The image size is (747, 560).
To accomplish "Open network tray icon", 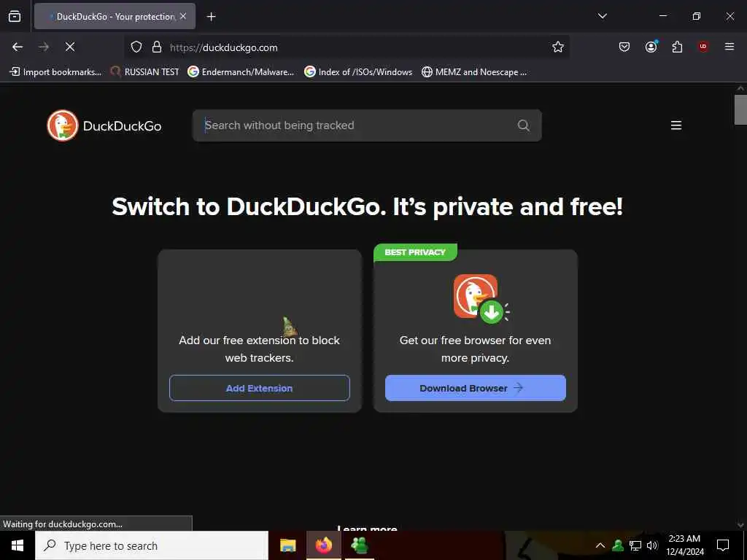I will tap(635, 545).
